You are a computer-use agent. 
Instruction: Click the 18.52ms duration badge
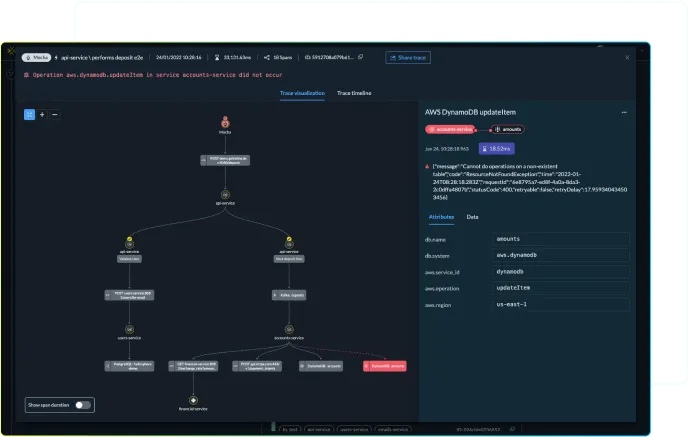point(497,149)
